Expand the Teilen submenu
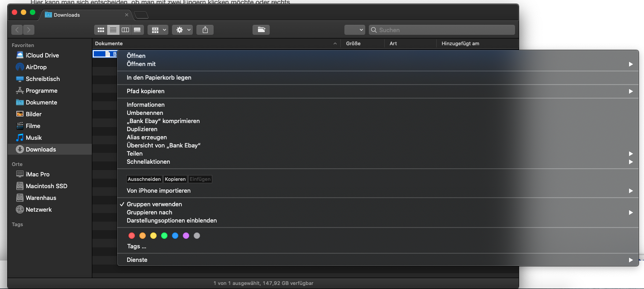Image resolution: width=644 pixels, height=289 pixels. point(377,153)
